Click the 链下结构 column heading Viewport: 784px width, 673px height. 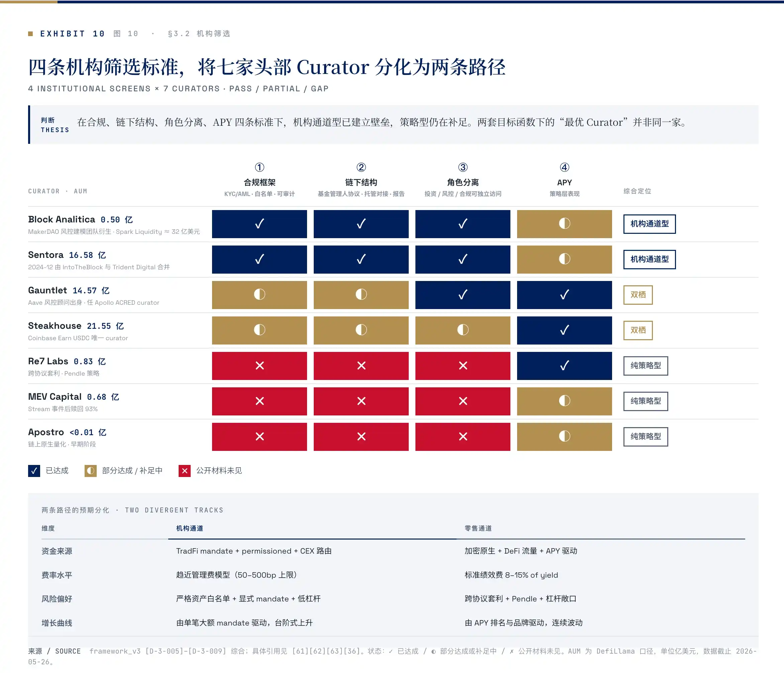click(361, 182)
